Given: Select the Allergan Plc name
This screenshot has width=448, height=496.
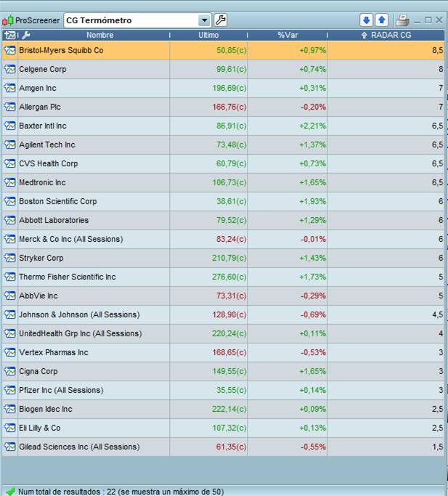Looking at the screenshot, I should [40, 107].
